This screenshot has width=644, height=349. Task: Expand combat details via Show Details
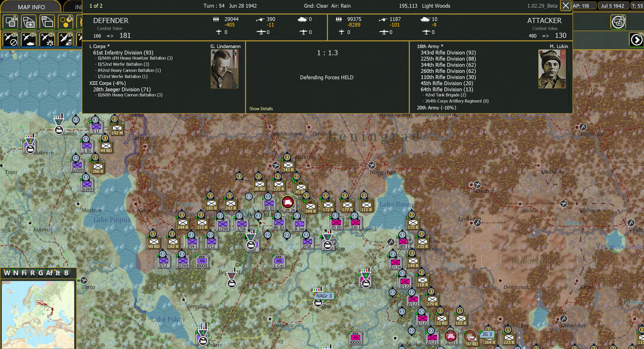[261, 108]
